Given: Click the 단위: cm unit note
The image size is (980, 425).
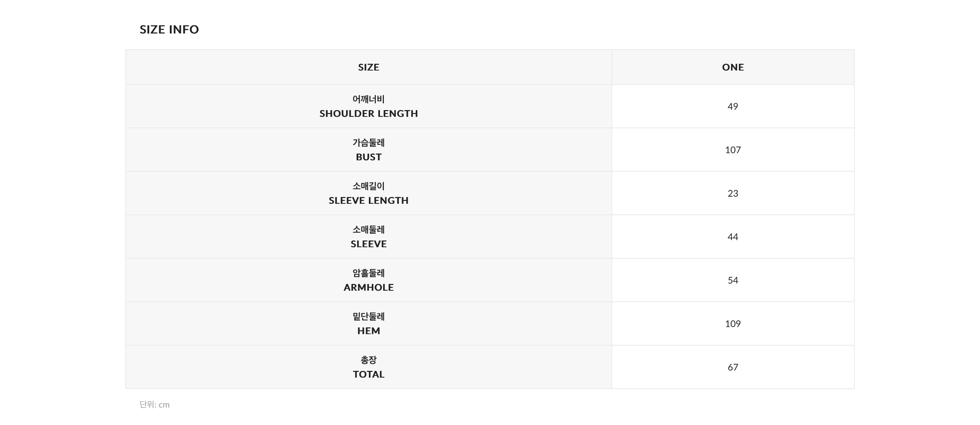Looking at the screenshot, I should [155, 404].
